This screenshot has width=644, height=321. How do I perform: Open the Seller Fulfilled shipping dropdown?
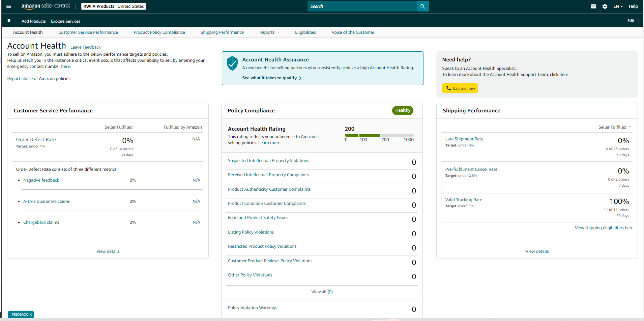tap(615, 127)
